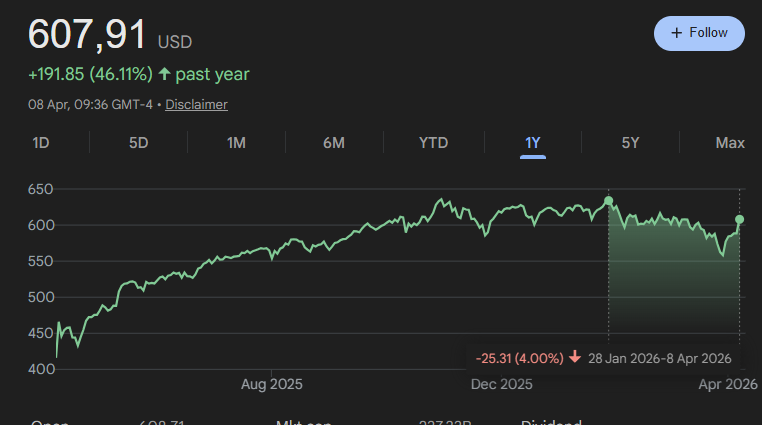Click the plus icon in Follow button

point(676,33)
